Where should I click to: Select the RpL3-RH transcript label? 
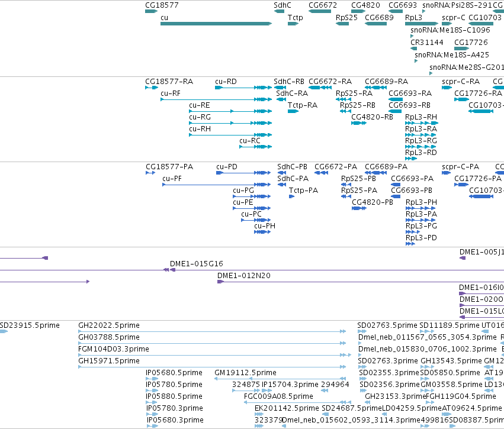click(x=421, y=117)
